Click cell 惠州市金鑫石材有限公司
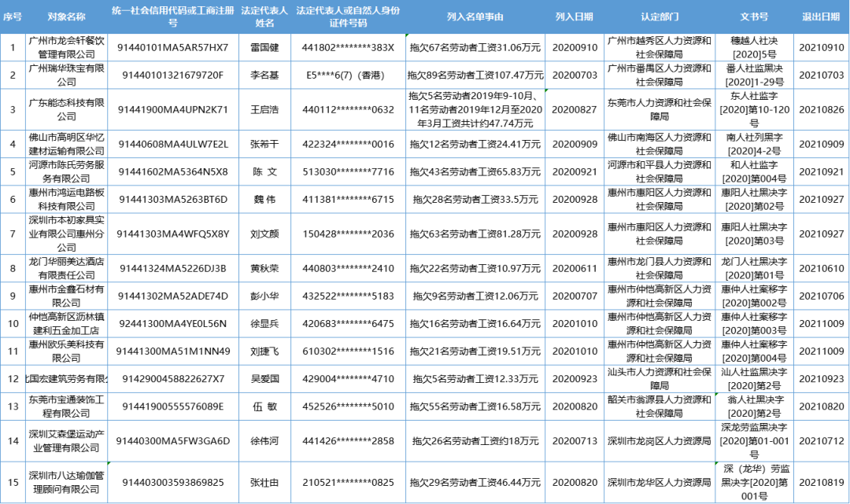 66,296
